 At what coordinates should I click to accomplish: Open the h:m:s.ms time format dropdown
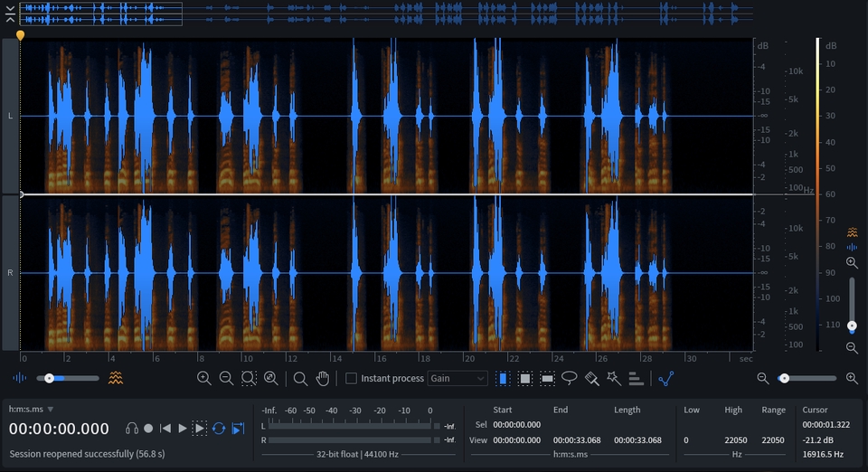coord(31,409)
